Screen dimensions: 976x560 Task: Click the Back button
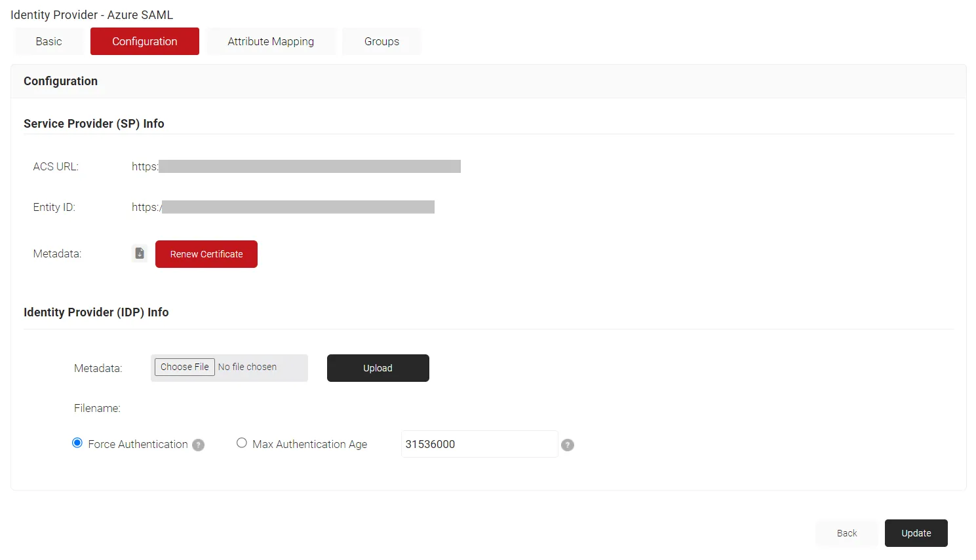pos(847,533)
